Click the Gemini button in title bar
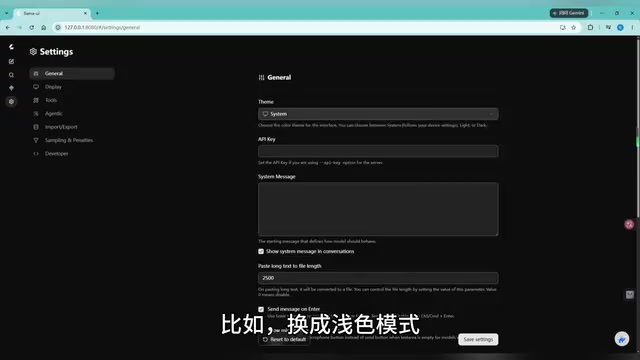Image resolution: width=640 pixels, height=360 pixels. 569,13
